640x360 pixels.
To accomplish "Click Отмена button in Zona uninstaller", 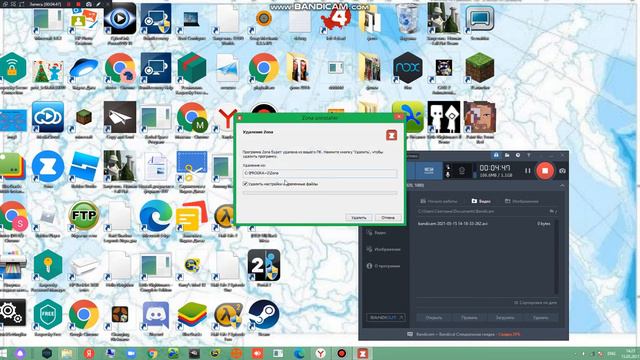I will pyautogui.click(x=388, y=218).
